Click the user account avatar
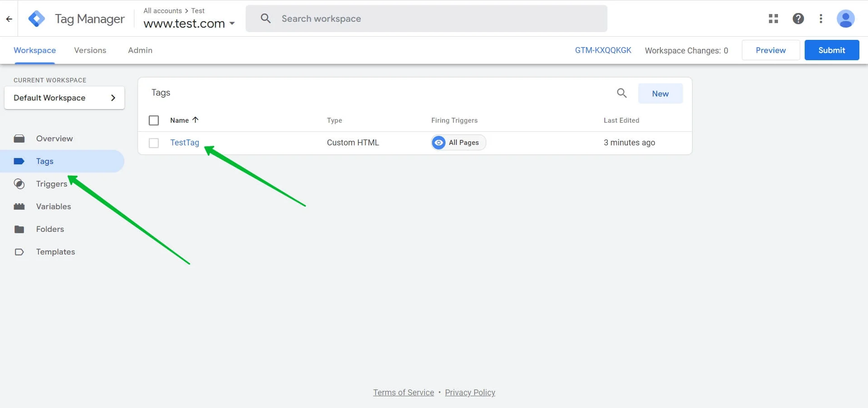The height and width of the screenshot is (408, 868). click(x=845, y=19)
